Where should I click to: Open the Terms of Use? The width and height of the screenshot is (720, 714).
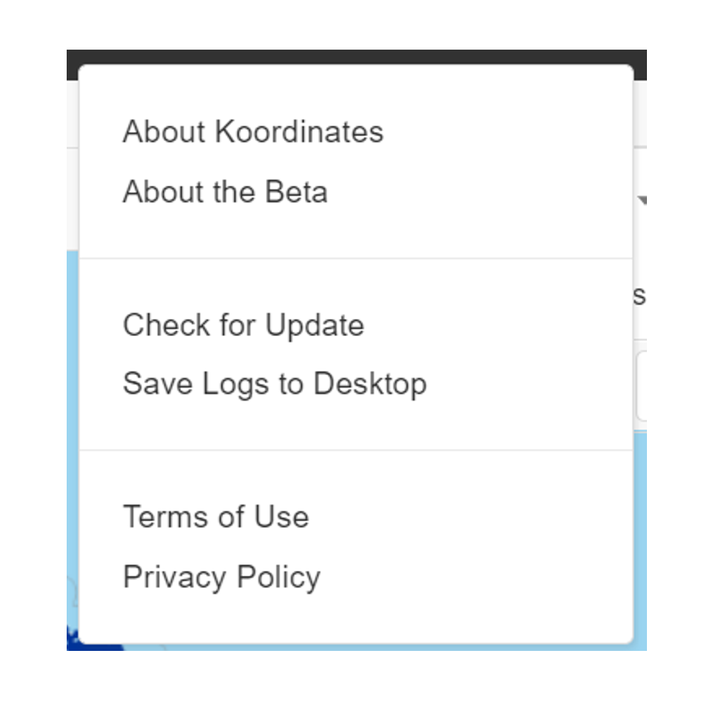tap(216, 517)
